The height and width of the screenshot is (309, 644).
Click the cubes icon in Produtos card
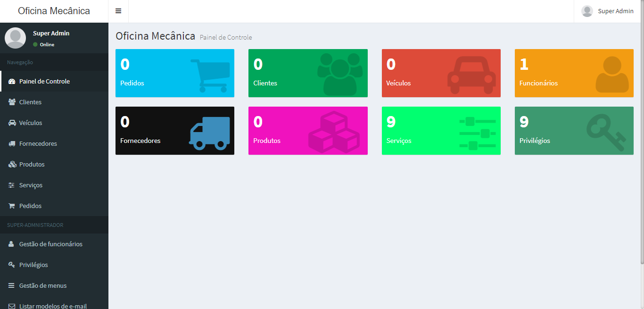coord(334,133)
